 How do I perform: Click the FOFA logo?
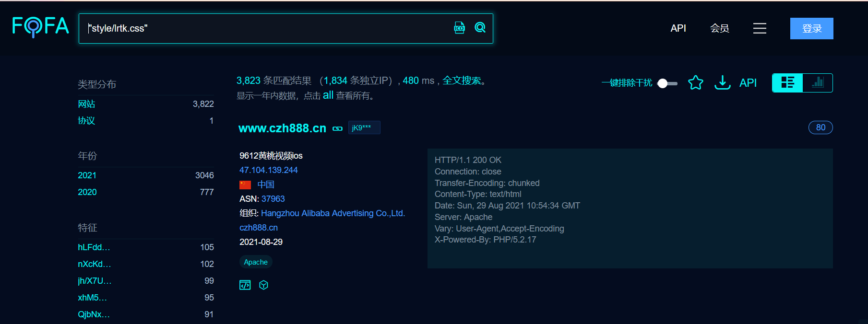(x=41, y=26)
